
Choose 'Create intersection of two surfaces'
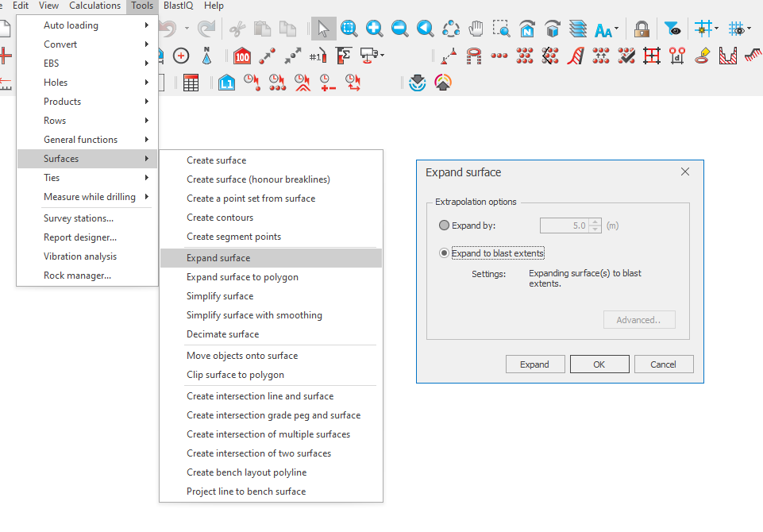(x=271, y=453)
